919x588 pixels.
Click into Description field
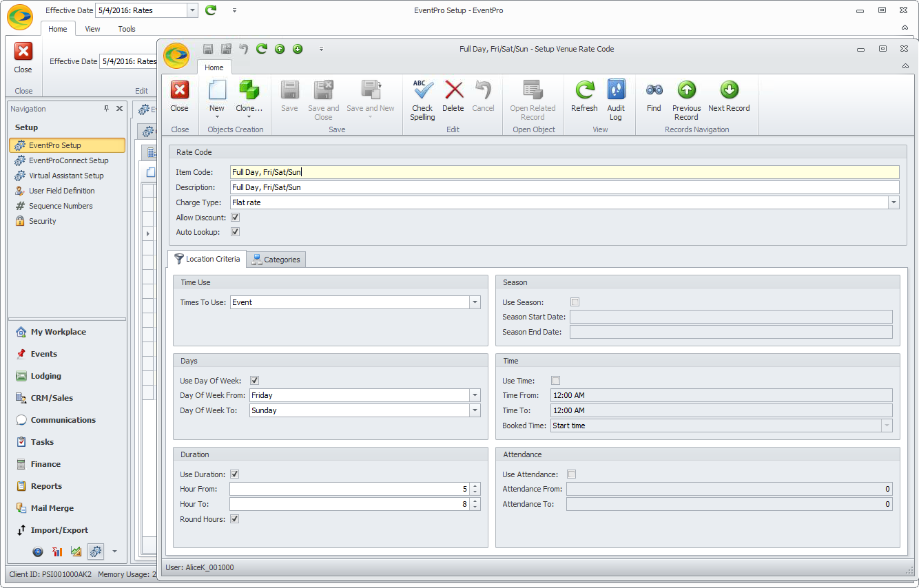[x=564, y=187]
